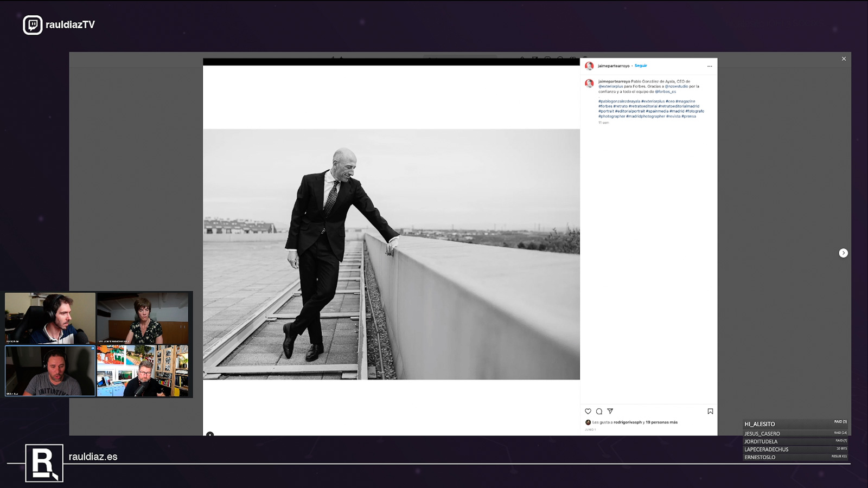This screenshot has height=488, width=868.
Task: Save the post with the bookmark icon
Action: click(710, 412)
